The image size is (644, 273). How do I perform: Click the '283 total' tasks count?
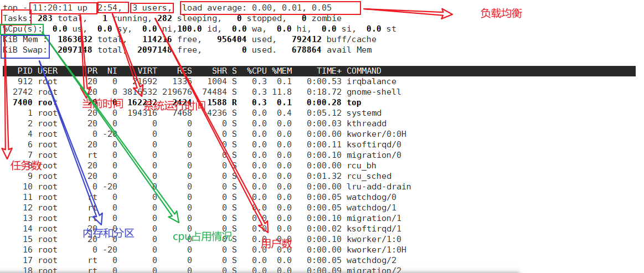(x=60, y=18)
